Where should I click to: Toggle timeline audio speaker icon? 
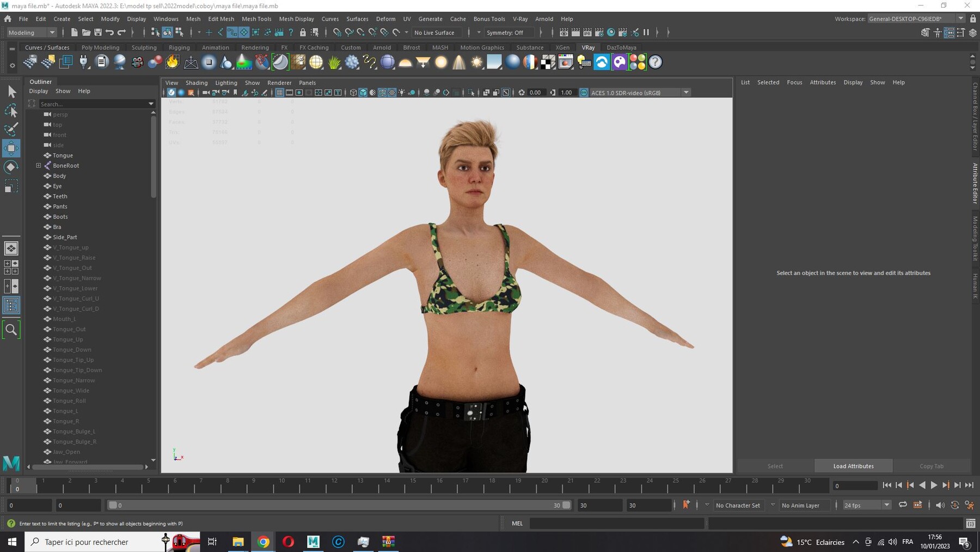coord(940,505)
